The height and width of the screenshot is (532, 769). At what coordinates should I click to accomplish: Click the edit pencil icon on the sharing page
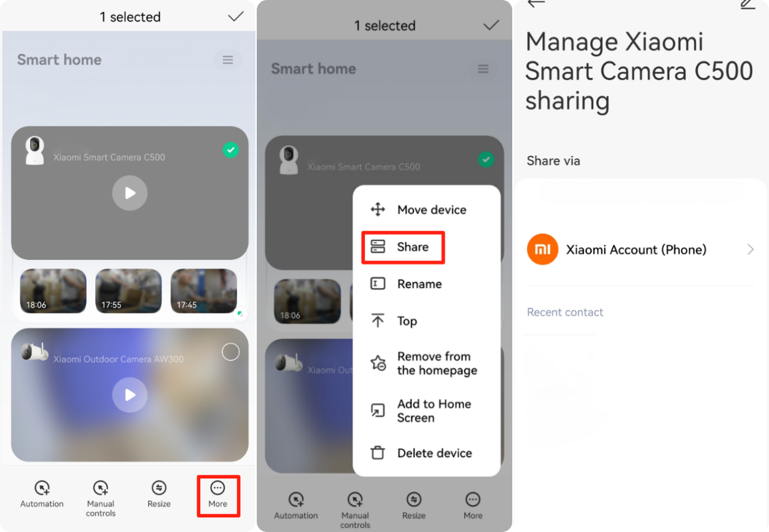tap(747, 4)
